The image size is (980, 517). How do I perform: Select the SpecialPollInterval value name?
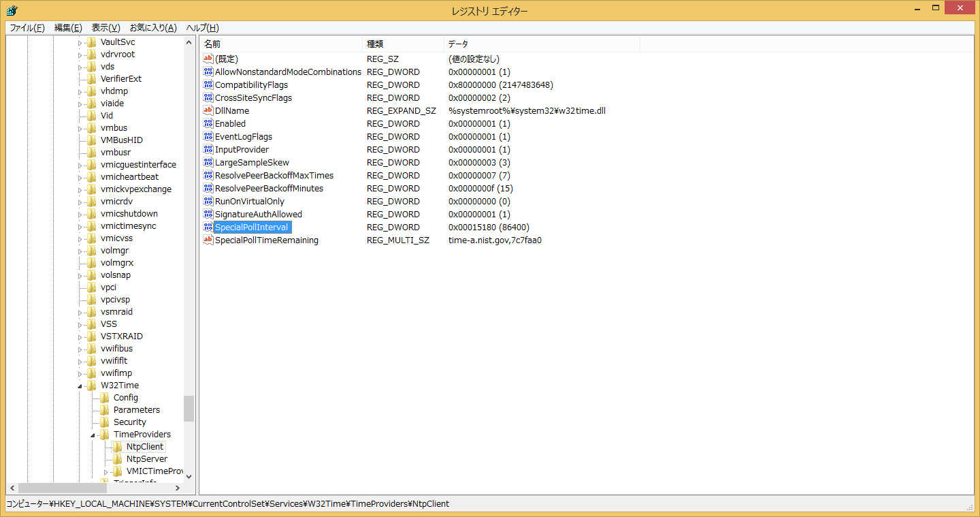pyautogui.click(x=252, y=227)
